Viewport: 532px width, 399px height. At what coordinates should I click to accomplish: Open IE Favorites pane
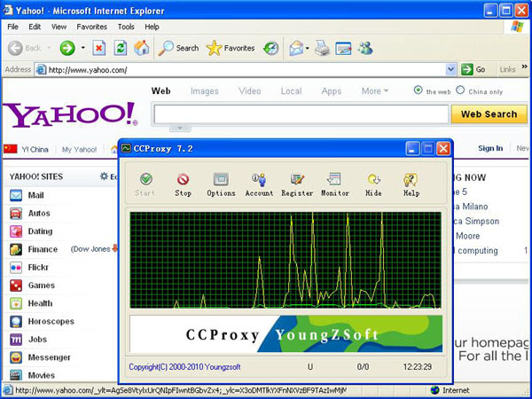point(231,48)
